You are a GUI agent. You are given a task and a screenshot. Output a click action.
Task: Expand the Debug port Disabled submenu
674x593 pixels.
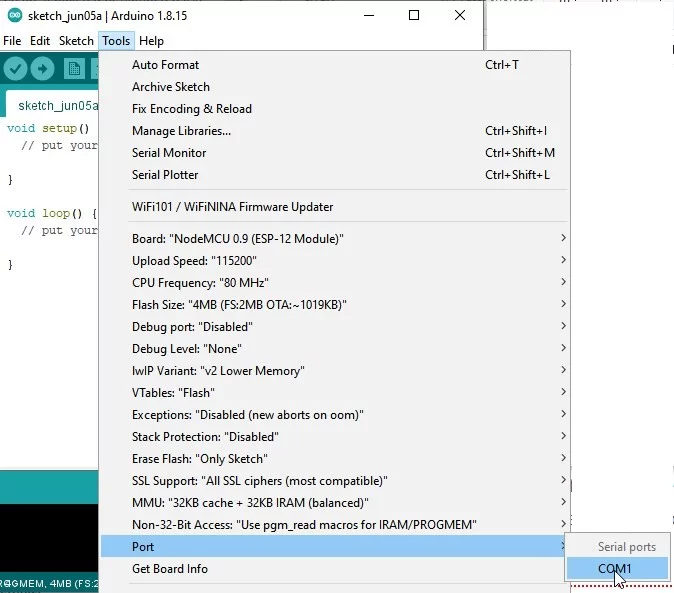pos(335,327)
